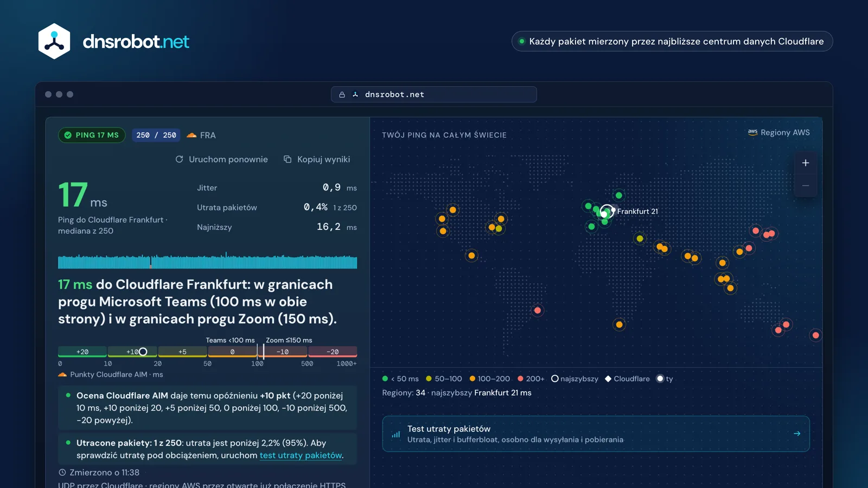The width and height of the screenshot is (868, 488).
Task: Click the +5 segment of AIM scale
Action: pos(182,352)
